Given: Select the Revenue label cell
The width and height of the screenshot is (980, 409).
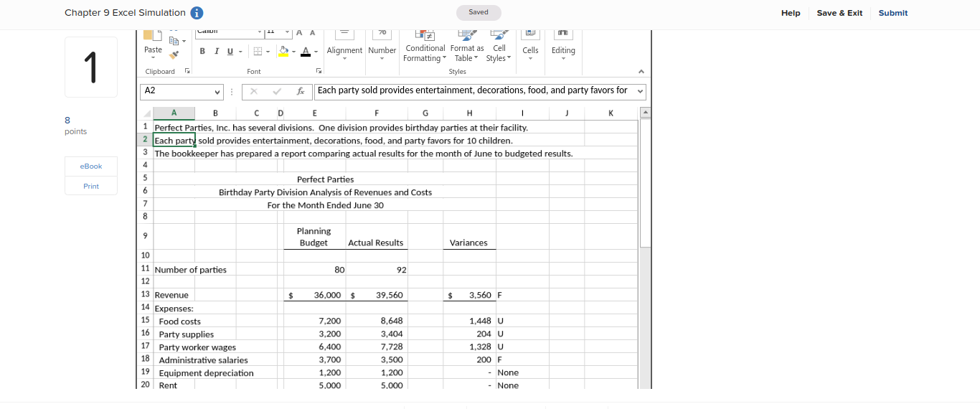Looking at the screenshot, I should click(x=174, y=295).
